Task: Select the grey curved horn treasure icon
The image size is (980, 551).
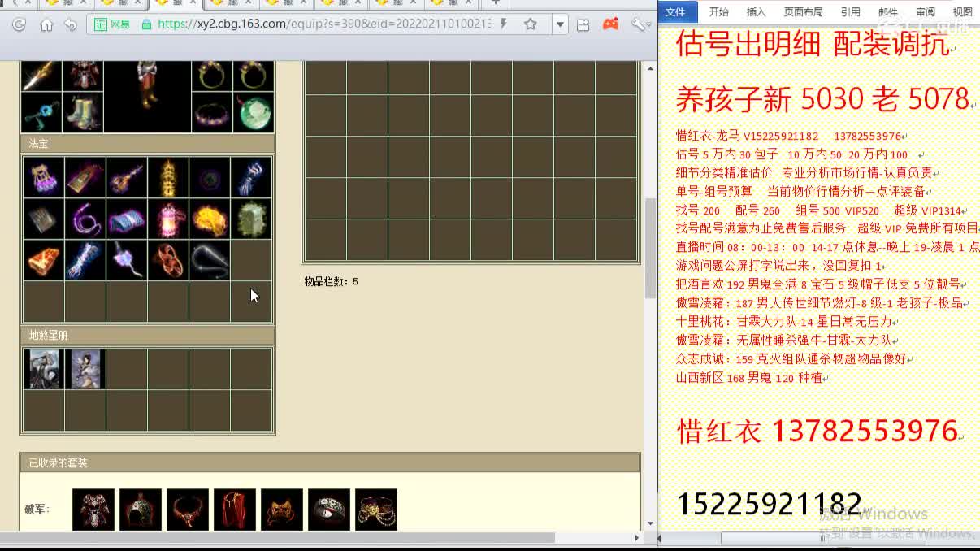Action: pos(210,260)
